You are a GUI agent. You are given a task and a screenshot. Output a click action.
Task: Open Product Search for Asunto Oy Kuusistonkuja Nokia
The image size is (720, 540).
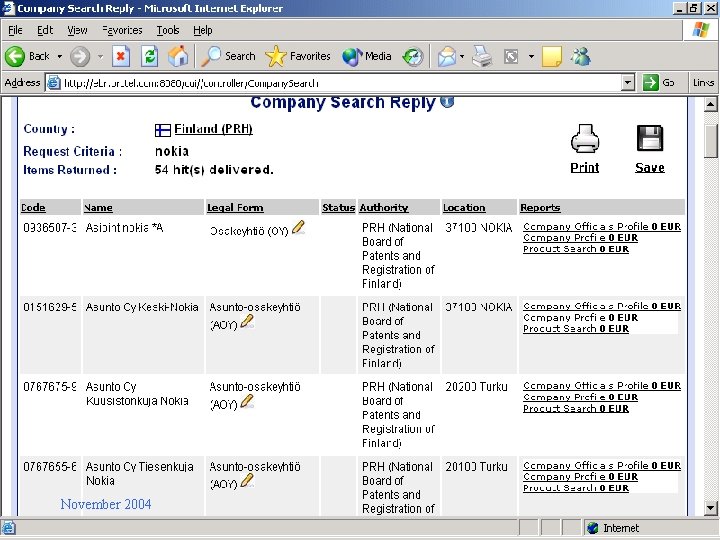[x=576, y=408]
